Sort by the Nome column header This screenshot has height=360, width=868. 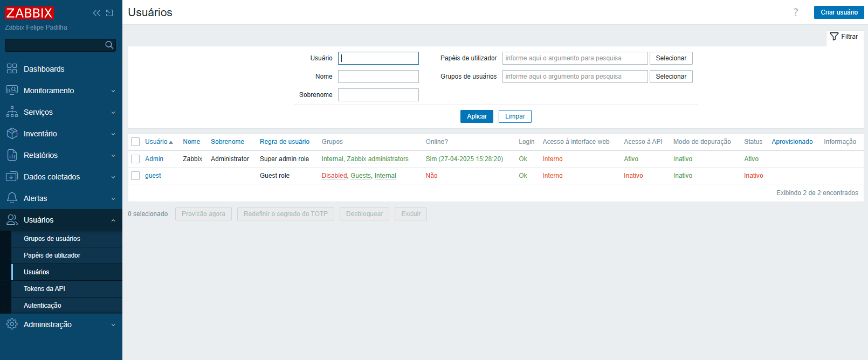(x=191, y=142)
